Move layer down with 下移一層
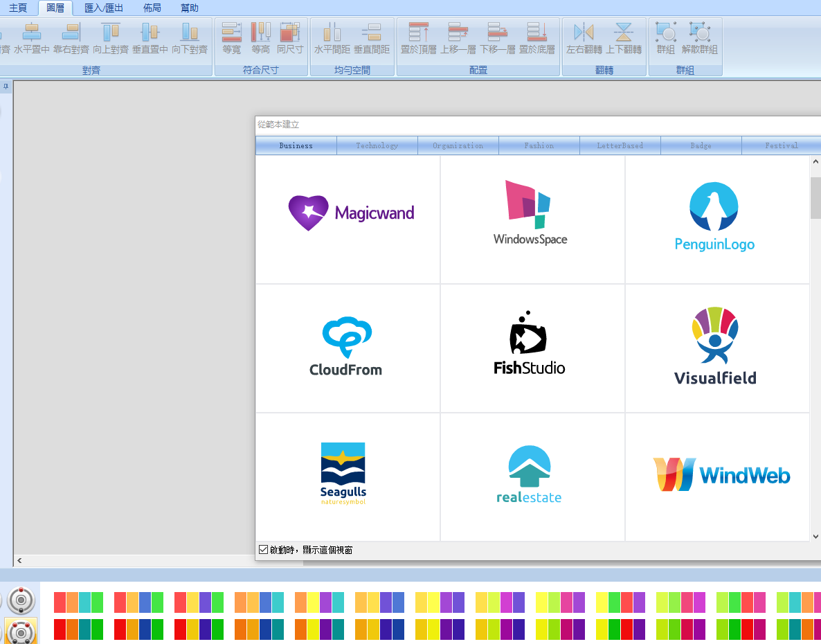Viewport: 821px width, 644px height. (498, 38)
